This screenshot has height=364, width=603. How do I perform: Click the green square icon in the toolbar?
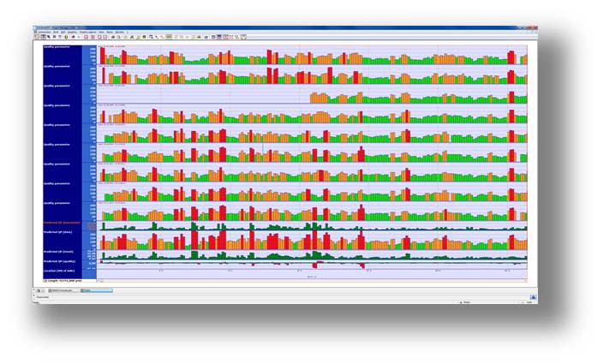click(x=144, y=37)
